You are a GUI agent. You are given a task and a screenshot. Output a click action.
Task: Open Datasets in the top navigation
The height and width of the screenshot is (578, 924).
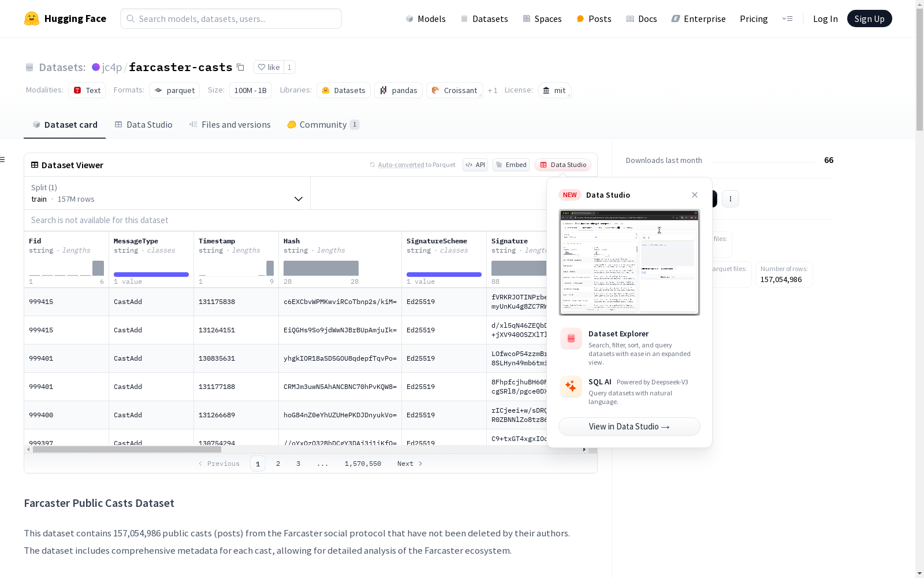[484, 18]
